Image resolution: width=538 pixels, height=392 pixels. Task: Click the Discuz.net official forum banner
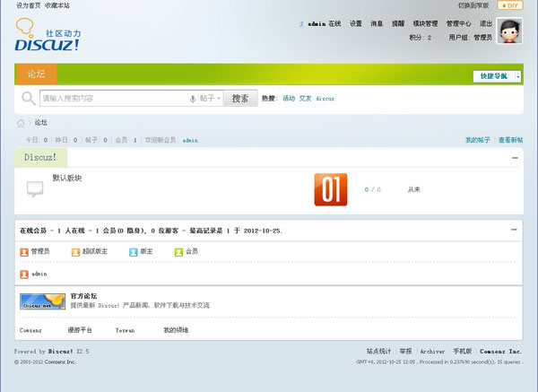click(x=42, y=301)
